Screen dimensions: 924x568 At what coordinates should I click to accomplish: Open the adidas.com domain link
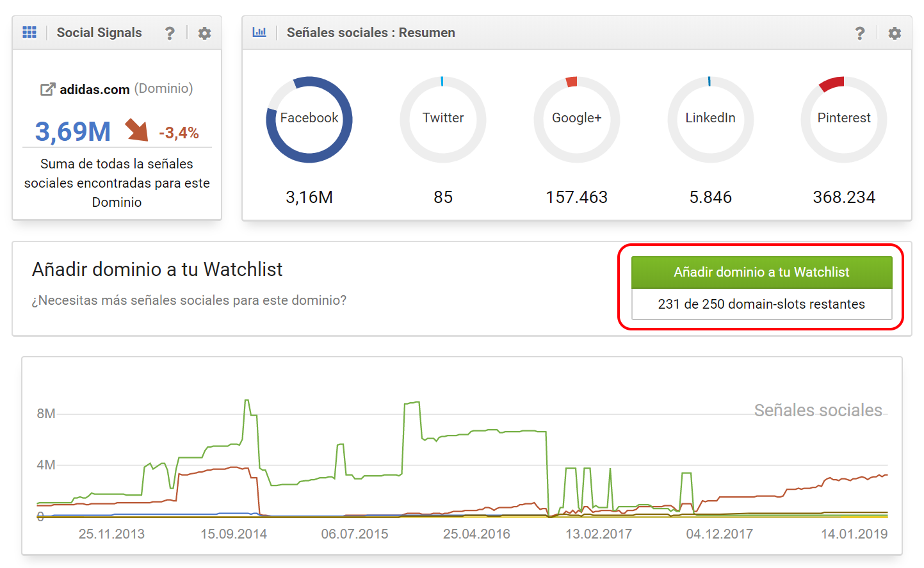coord(95,90)
